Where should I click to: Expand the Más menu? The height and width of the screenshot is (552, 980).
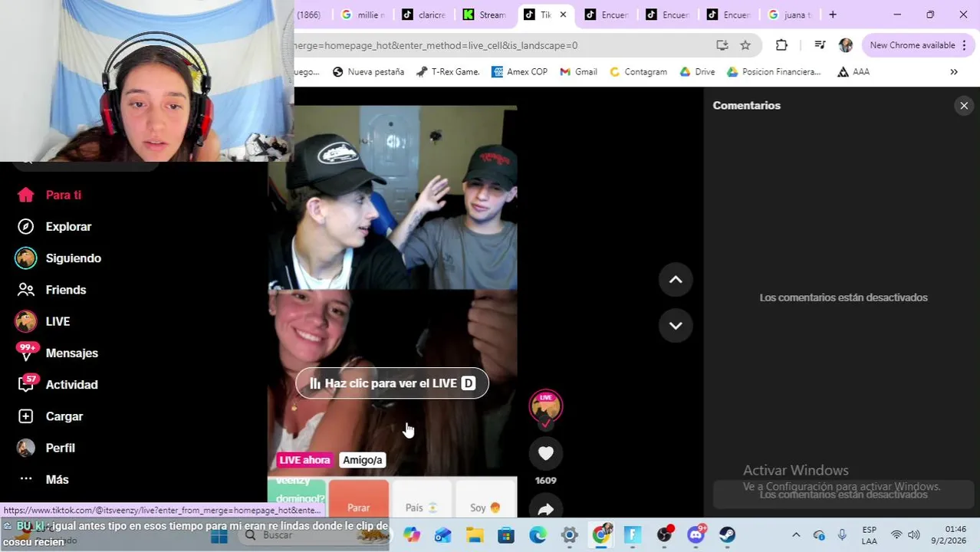43,479
